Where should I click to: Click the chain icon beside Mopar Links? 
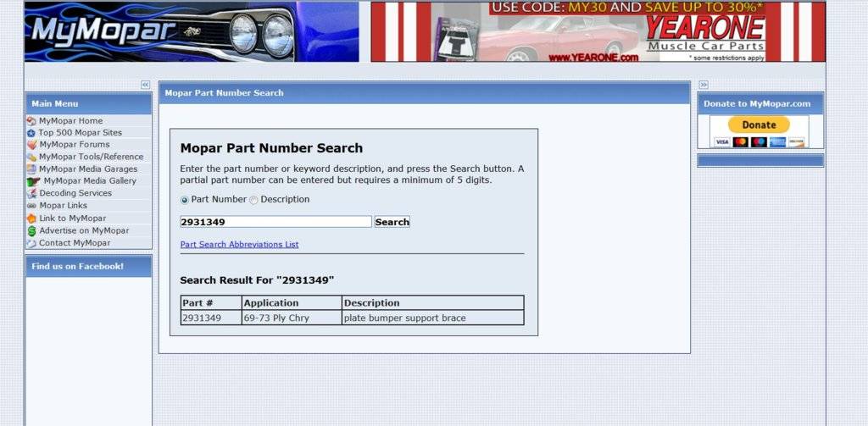tap(31, 206)
